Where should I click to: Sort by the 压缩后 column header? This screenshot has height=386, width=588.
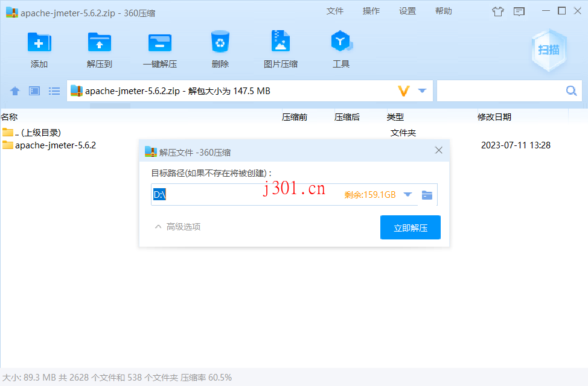[x=347, y=117]
